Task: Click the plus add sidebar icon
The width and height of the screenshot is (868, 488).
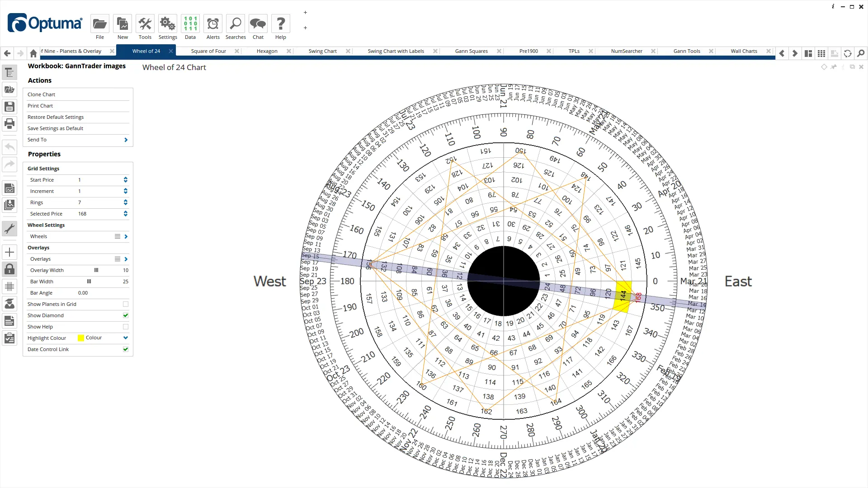Action: (x=9, y=252)
